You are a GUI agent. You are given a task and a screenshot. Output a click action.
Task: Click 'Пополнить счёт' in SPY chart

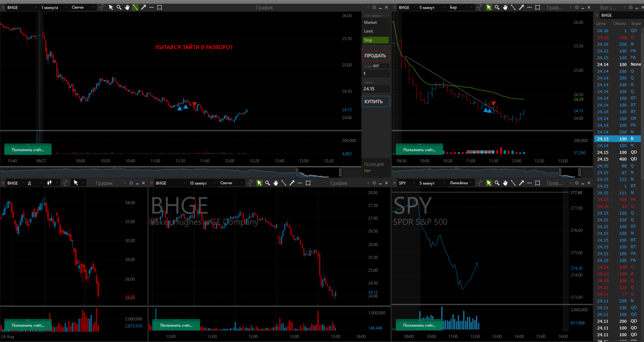(420, 325)
